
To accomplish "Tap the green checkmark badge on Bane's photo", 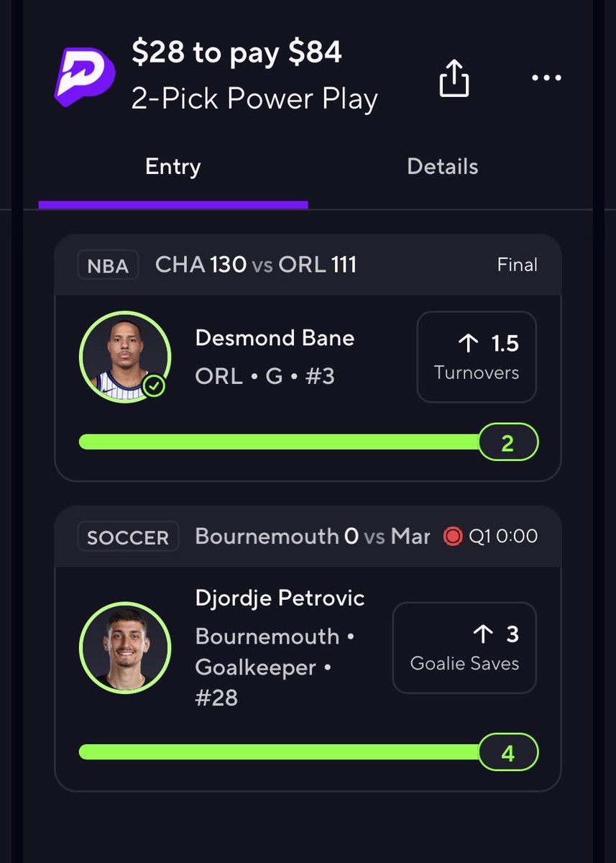I will coord(155,386).
